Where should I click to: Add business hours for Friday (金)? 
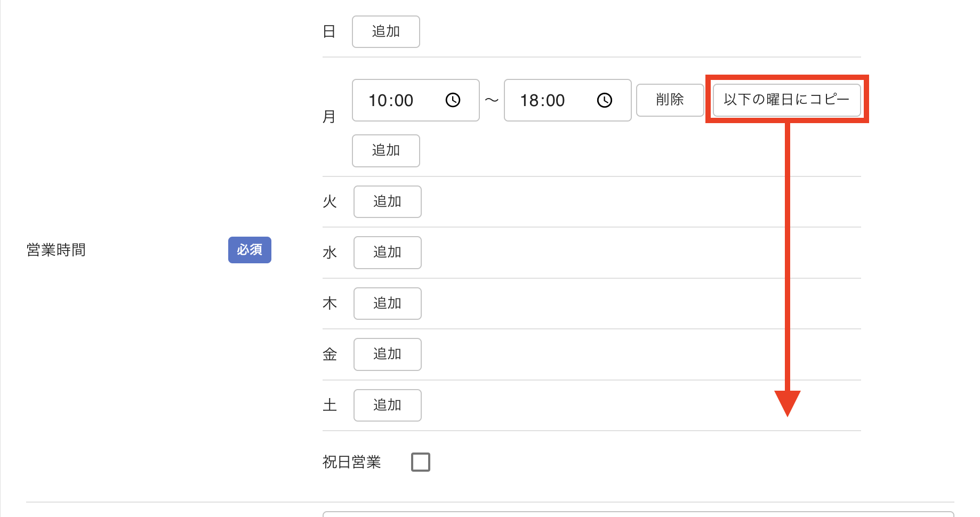tap(387, 354)
